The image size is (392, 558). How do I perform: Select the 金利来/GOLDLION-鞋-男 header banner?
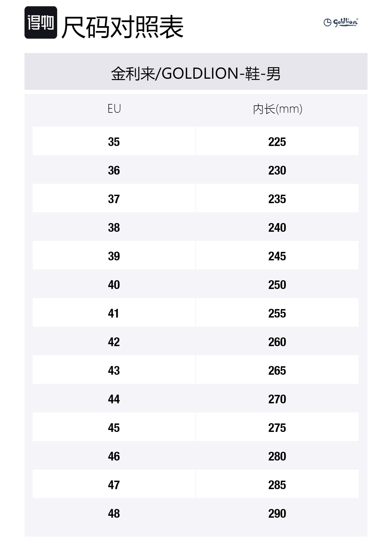pos(196,73)
